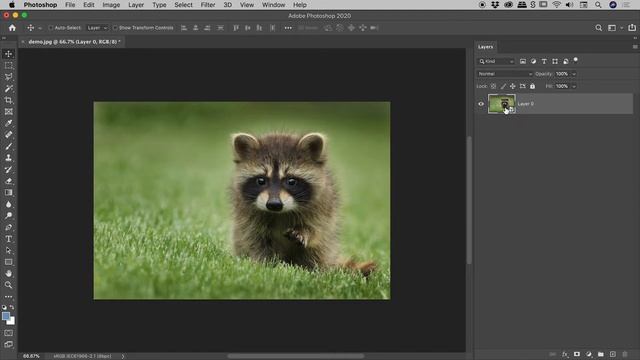Create a new layer group
The width and height of the screenshot is (640, 360).
601,354
